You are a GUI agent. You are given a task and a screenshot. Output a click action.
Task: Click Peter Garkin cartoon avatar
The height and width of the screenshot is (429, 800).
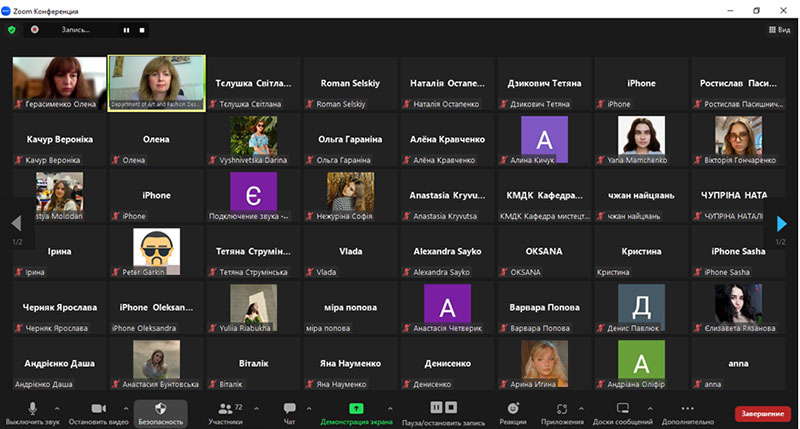click(157, 250)
